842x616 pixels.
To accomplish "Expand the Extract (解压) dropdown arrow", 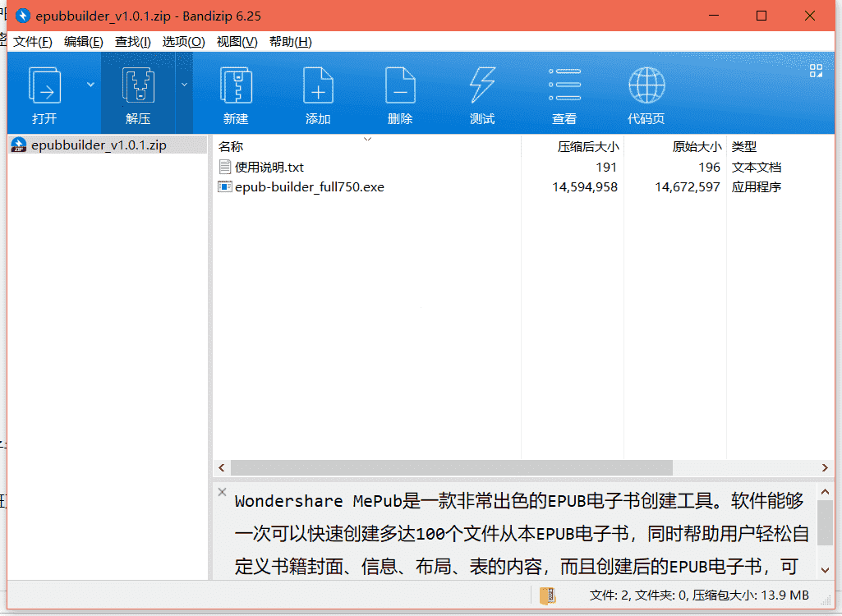I will pyautogui.click(x=184, y=85).
